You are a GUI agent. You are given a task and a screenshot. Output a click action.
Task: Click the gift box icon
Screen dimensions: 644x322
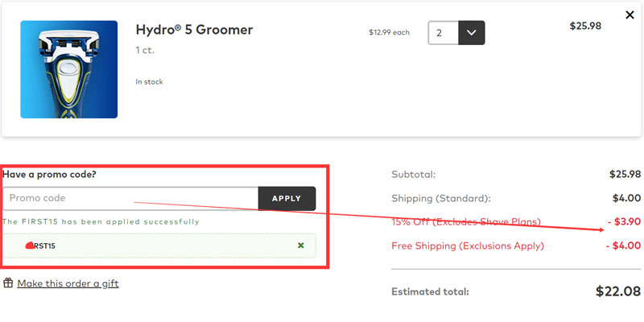tap(8, 283)
